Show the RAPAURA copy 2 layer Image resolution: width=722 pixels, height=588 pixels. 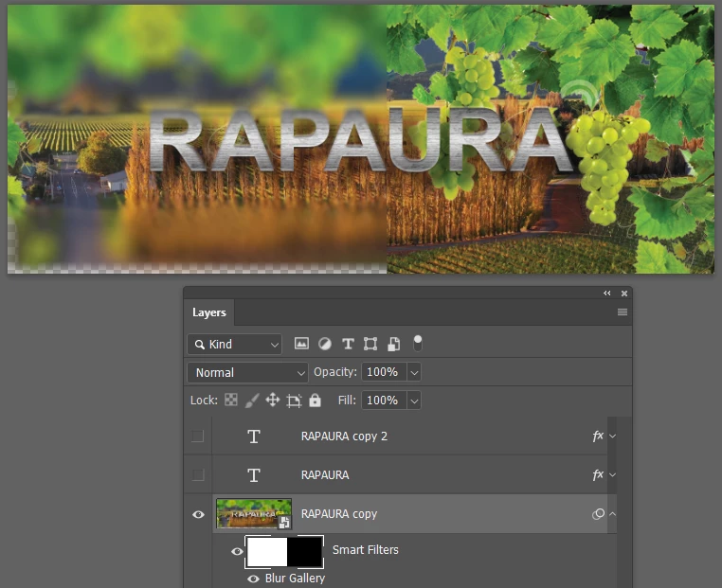pyautogui.click(x=197, y=436)
